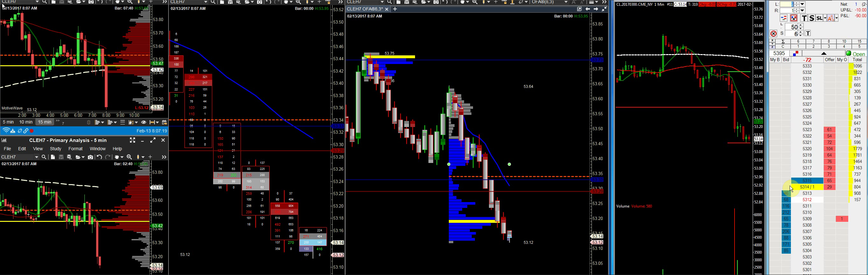The width and height of the screenshot is (868, 275).
Task: Click the fullscreen arrows icon in Primary Analysis title bar
Action: (133, 140)
